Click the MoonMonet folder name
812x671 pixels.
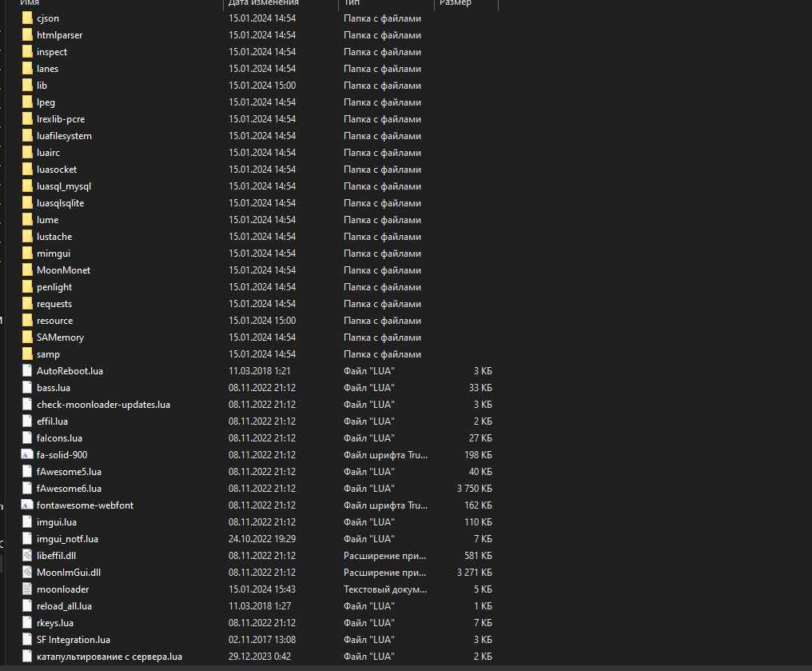tap(63, 270)
